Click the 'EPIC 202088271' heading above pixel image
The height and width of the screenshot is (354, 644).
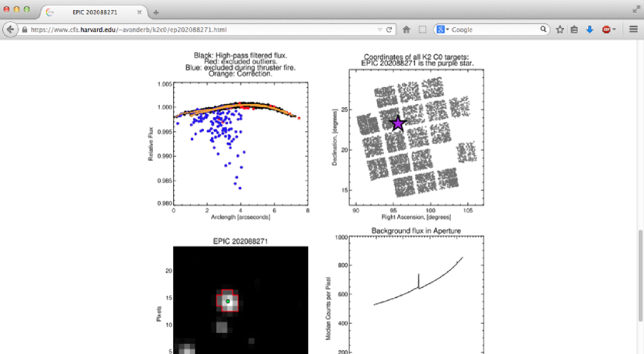(241, 241)
